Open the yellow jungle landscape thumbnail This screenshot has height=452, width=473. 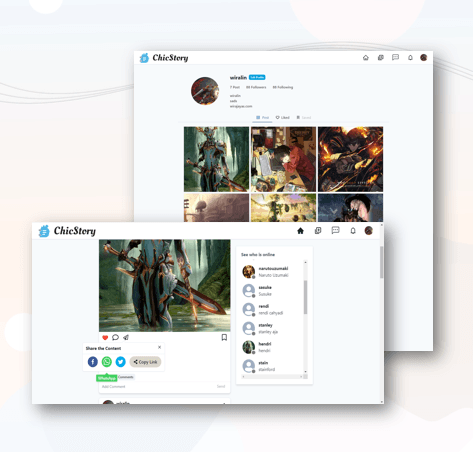(x=283, y=208)
